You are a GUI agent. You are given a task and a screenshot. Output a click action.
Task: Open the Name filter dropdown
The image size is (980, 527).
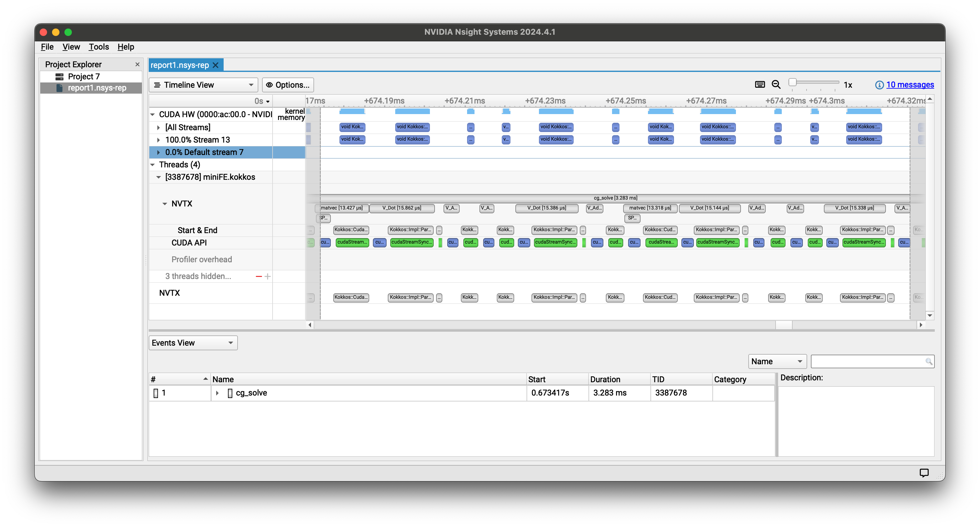point(777,361)
